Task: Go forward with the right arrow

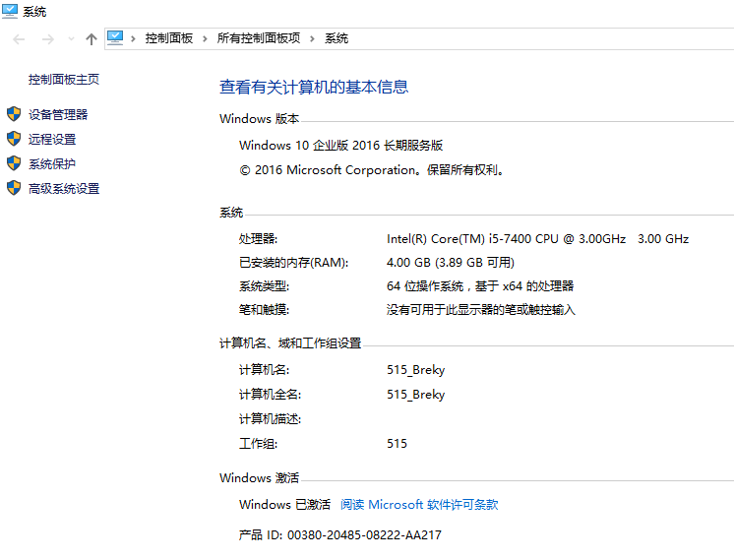Action: [48, 39]
